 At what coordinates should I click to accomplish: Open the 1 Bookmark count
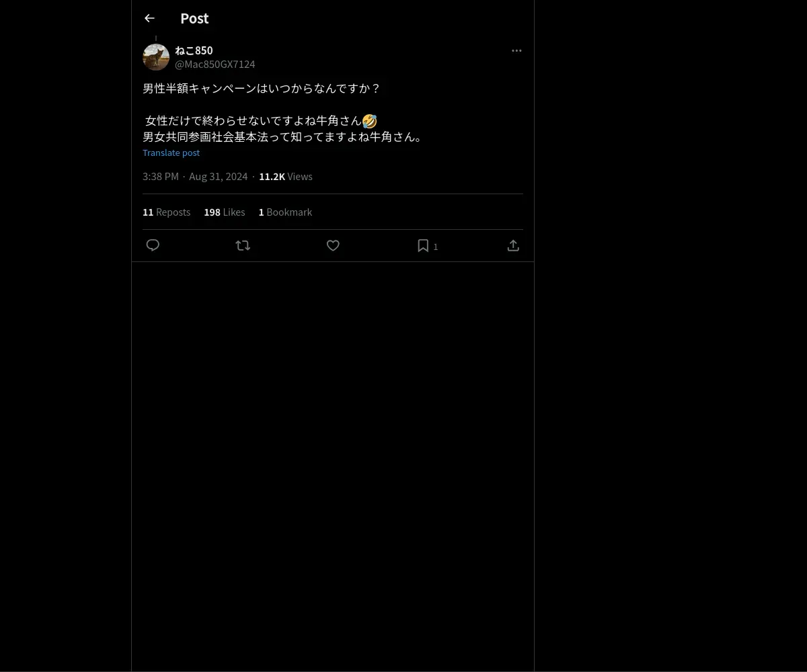(285, 212)
